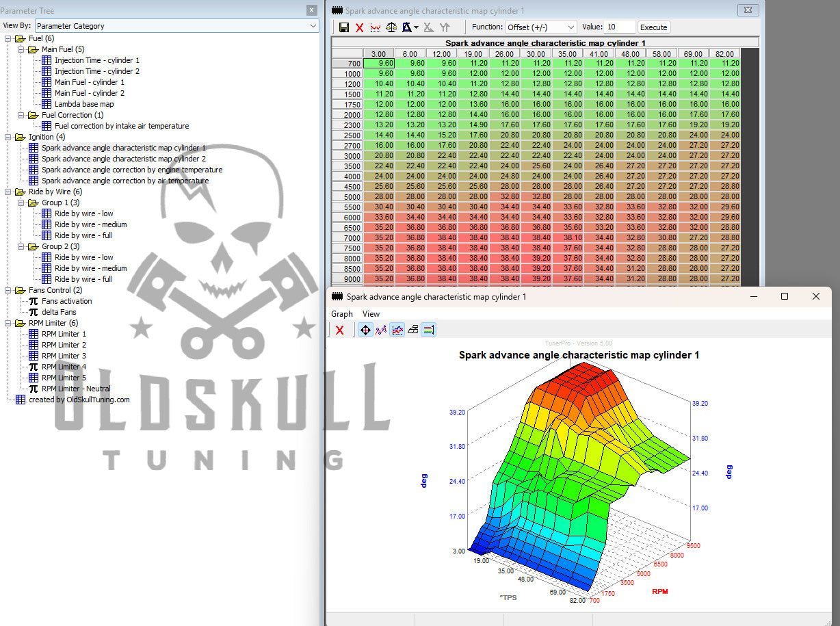Select Fuel correction by intake air temperature
Image resolution: width=840 pixels, height=626 pixels.
click(x=122, y=126)
